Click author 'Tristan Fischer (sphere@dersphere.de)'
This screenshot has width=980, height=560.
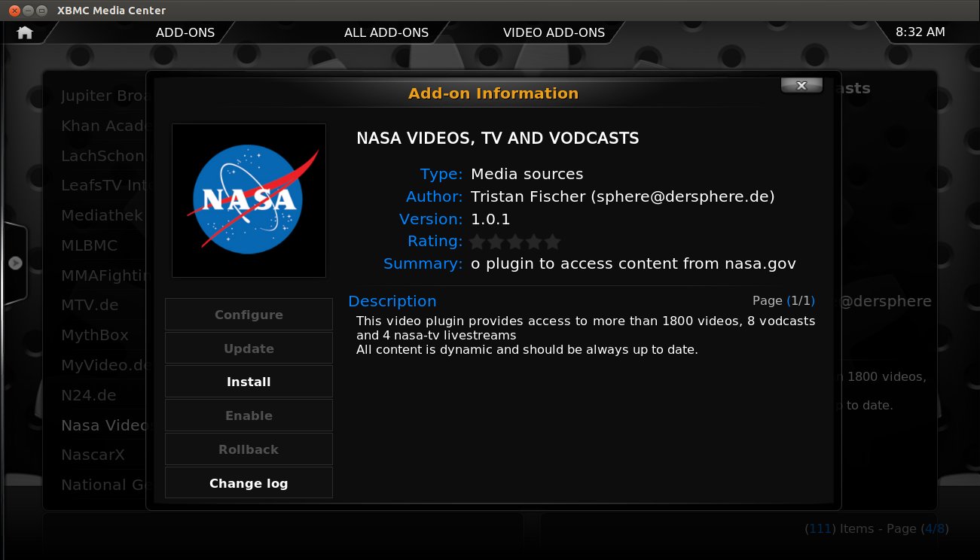point(623,196)
